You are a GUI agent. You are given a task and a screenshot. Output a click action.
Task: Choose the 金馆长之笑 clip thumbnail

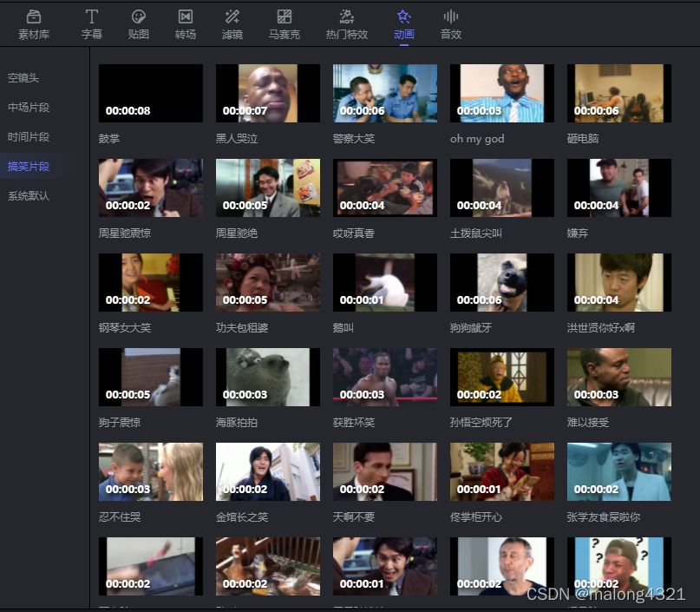coord(268,471)
